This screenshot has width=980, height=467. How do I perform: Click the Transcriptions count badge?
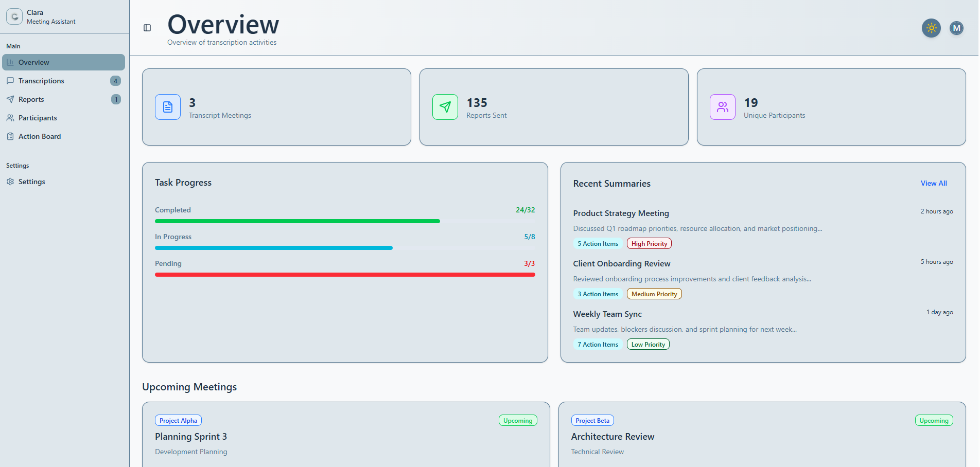(x=116, y=81)
